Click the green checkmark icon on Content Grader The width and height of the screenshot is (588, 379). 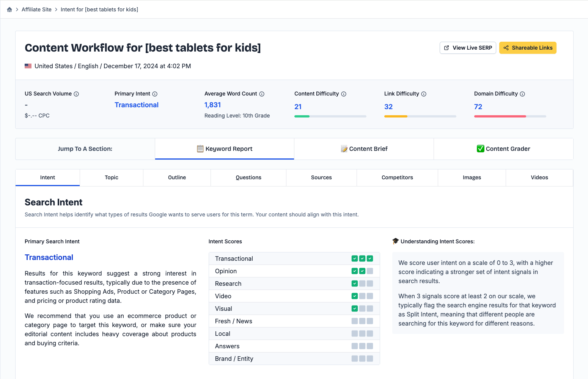click(481, 149)
